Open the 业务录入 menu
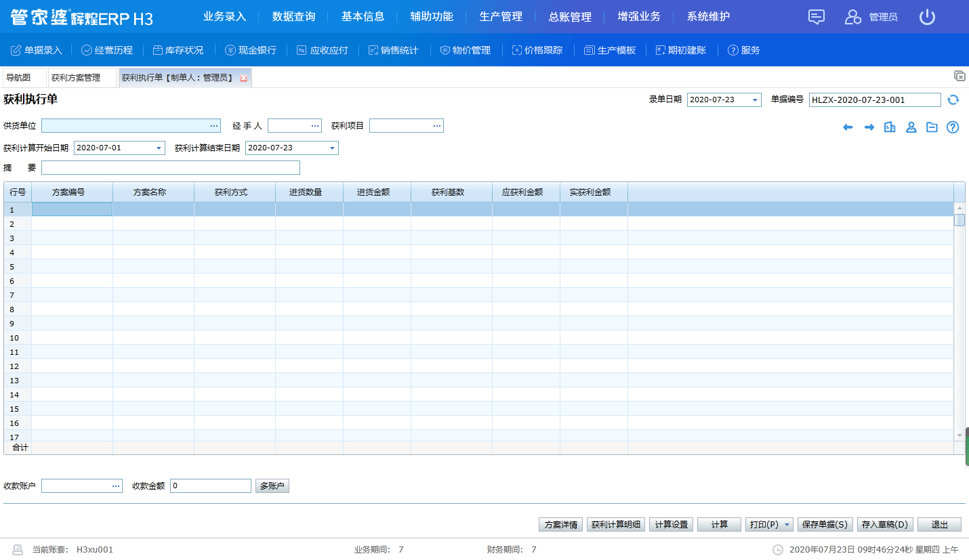Viewport: 969px width, 560px height. [x=225, y=17]
